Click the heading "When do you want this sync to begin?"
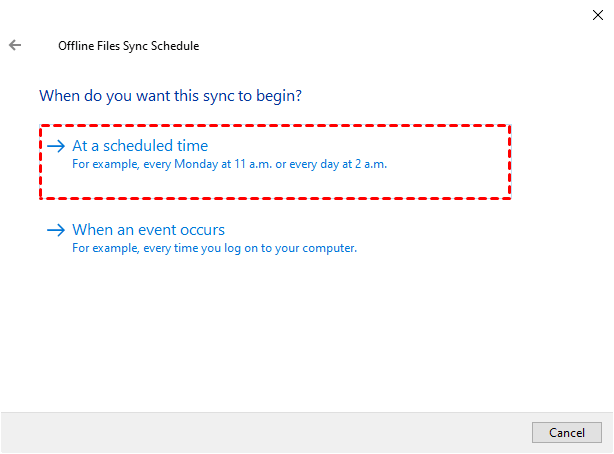The height and width of the screenshot is (454, 614). coord(170,97)
